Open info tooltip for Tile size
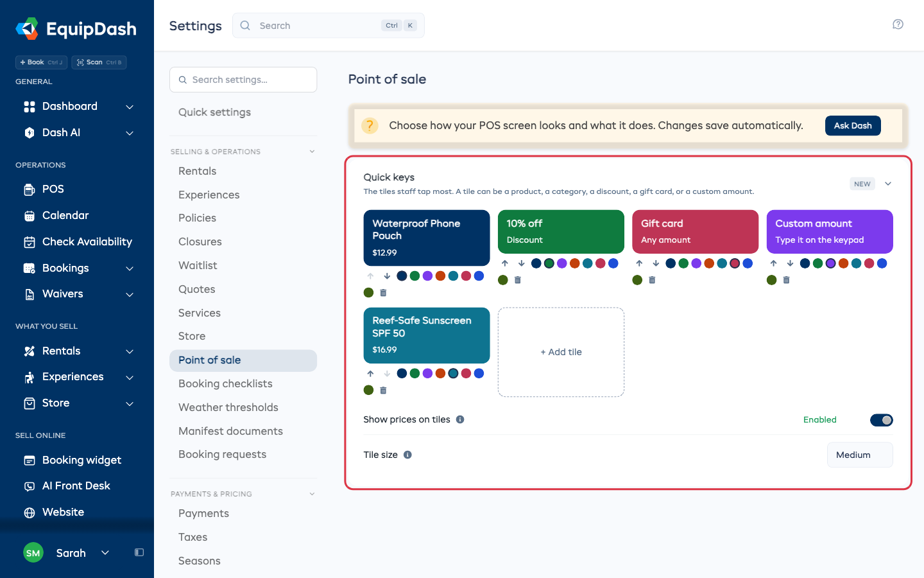The image size is (924, 578). click(x=407, y=455)
